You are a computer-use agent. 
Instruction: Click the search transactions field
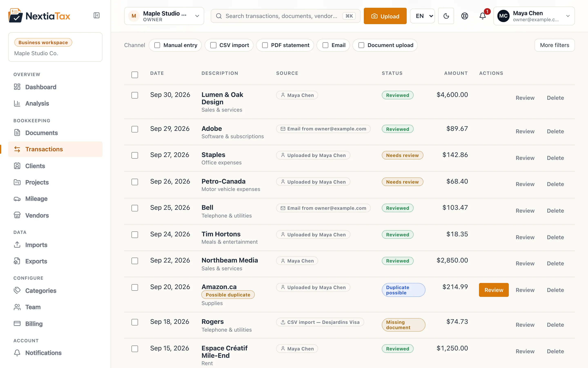285,16
